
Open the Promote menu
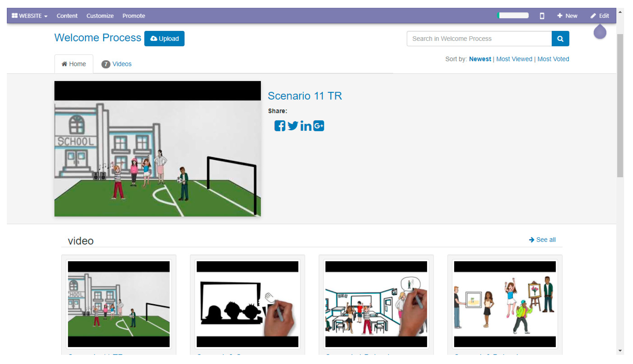point(134,16)
